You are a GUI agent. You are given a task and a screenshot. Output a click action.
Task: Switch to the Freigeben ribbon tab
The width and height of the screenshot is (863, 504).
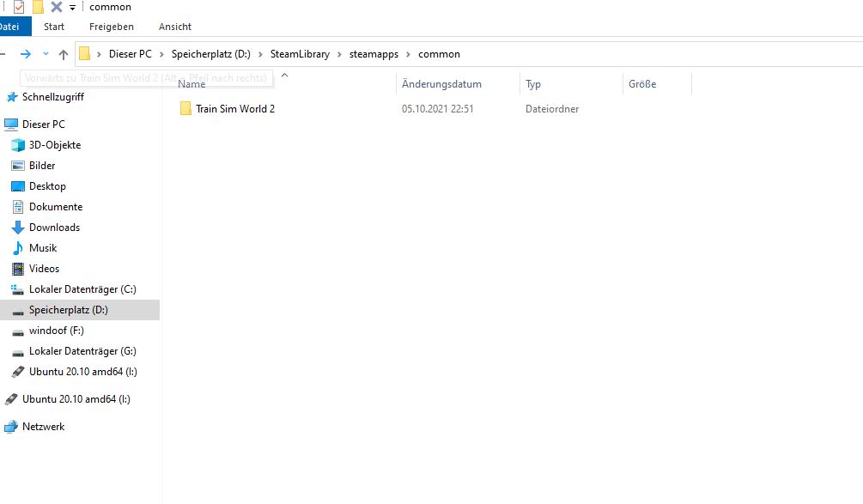[x=111, y=27]
